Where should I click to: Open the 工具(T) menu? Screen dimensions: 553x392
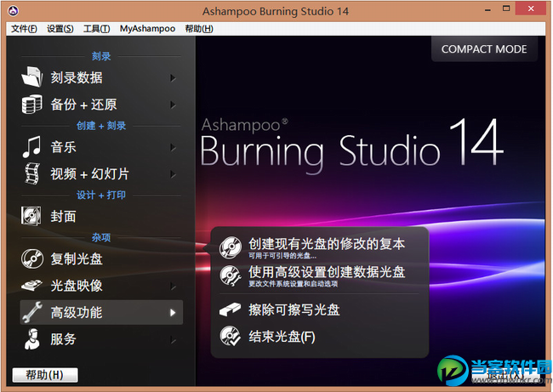coord(97,29)
